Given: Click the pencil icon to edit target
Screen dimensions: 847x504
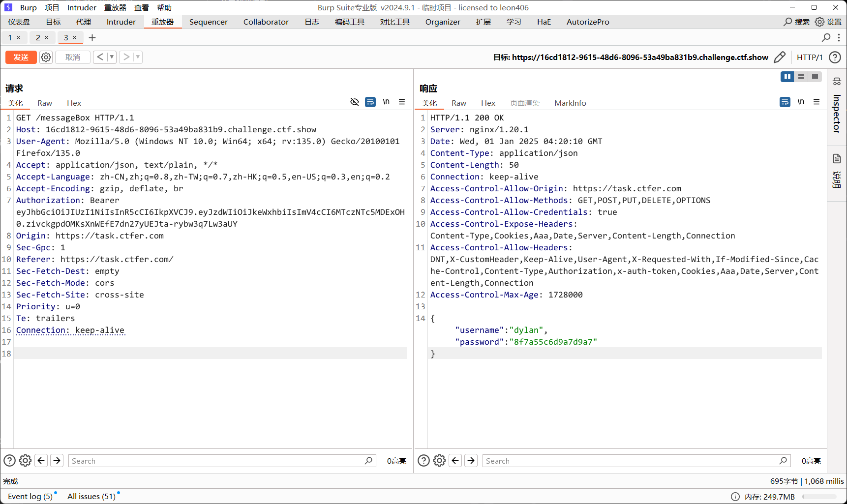Looking at the screenshot, I should (x=779, y=58).
